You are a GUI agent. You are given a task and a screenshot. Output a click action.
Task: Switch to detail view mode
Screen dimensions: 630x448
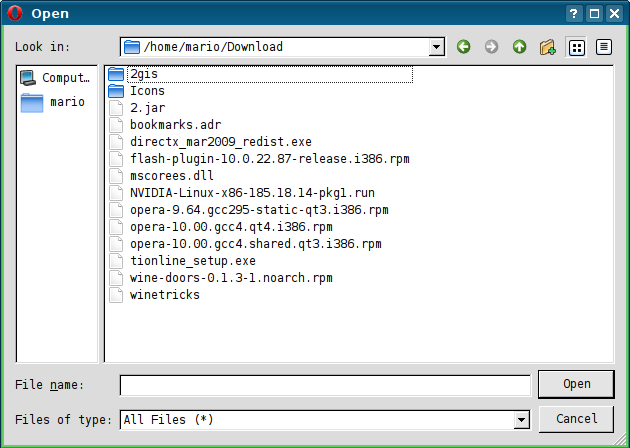click(603, 47)
